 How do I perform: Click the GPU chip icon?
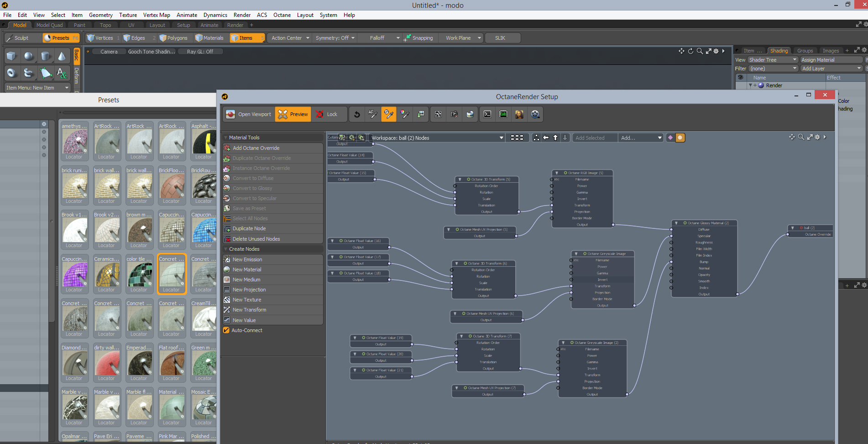pos(503,114)
